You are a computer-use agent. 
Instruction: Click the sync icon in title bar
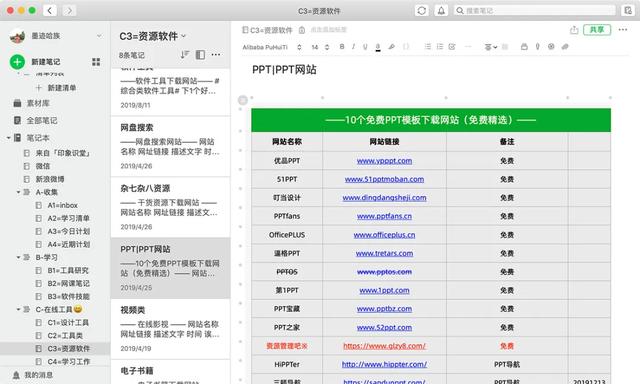[x=422, y=11]
